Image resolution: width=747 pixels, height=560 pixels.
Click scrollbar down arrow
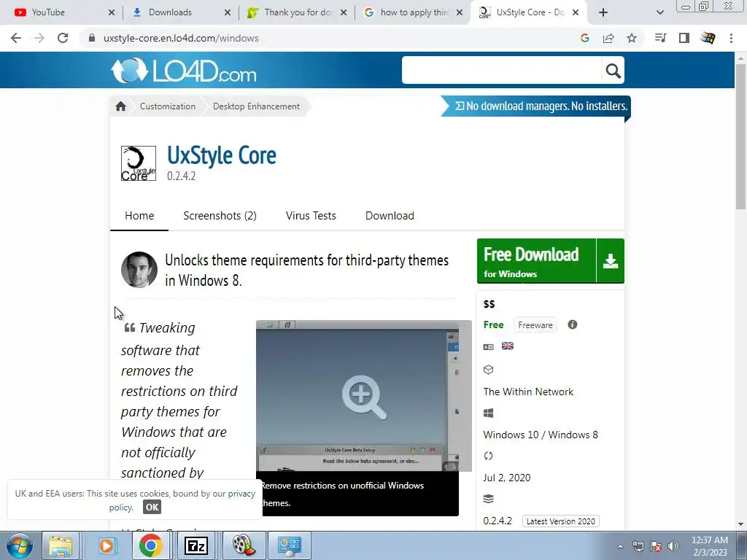pos(740,524)
